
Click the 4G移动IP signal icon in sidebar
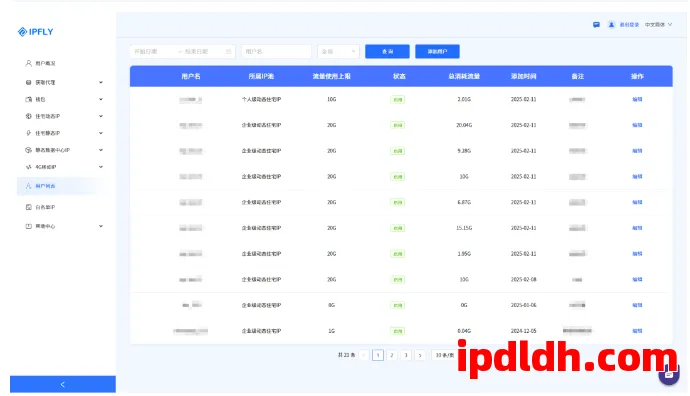click(x=29, y=167)
